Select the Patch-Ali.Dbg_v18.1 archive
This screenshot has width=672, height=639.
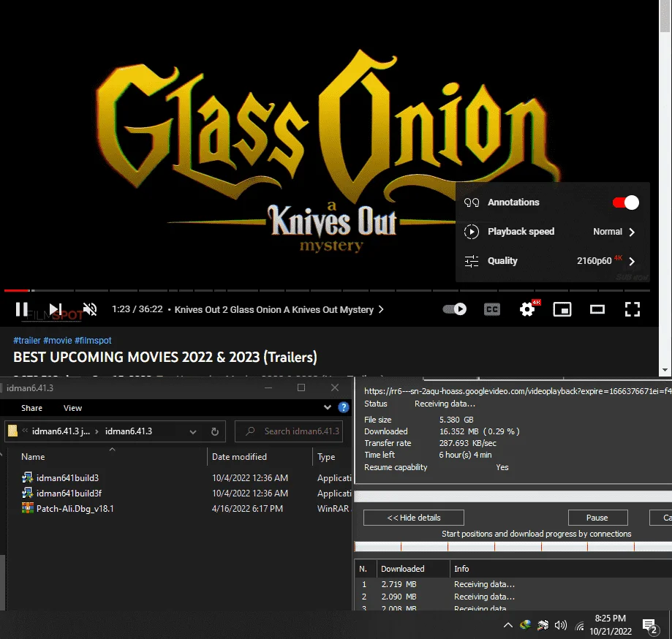pos(75,509)
